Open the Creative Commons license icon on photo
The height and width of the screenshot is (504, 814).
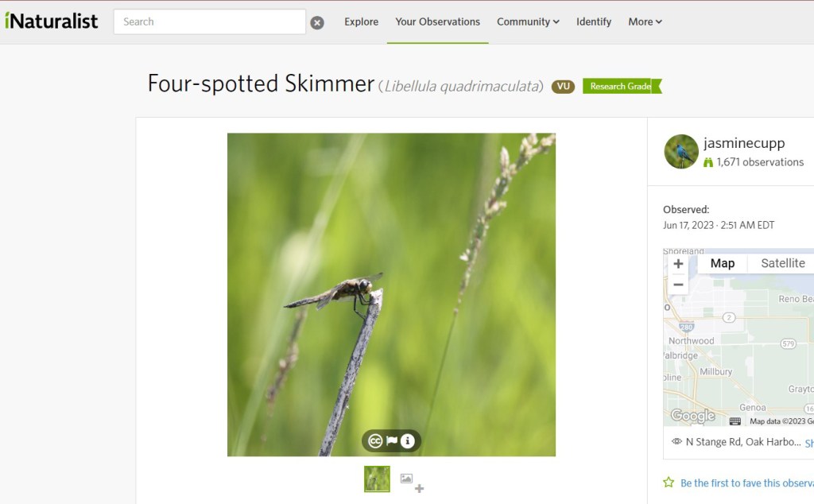[375, 440]
